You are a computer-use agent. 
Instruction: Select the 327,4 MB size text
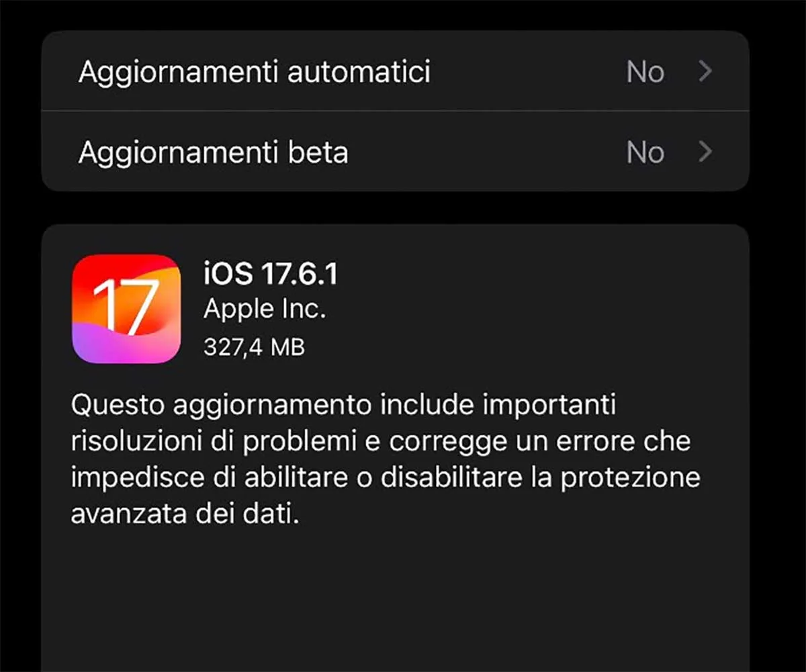[254, 347]
